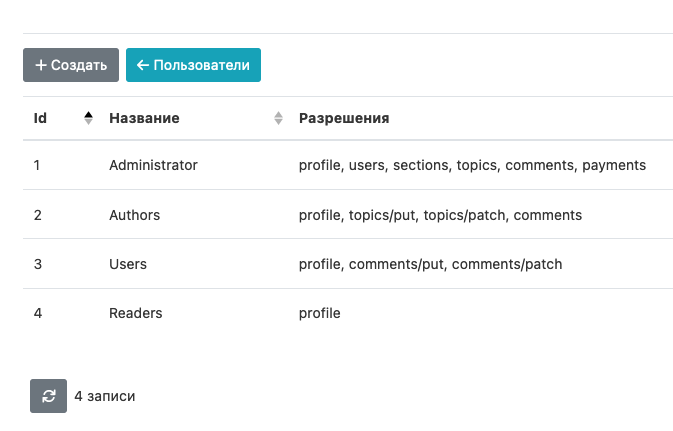Click the Id column sort arrows
Viewport: 673px width, 431px height.
(88, 118)
